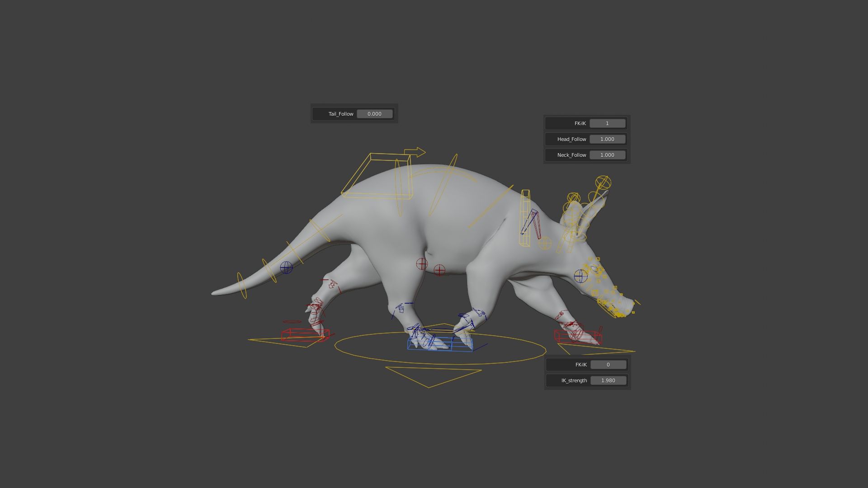The image size is (868, 488).
Task: Select the yellow ring control nearest the tail tip
Action: [242, 285]
